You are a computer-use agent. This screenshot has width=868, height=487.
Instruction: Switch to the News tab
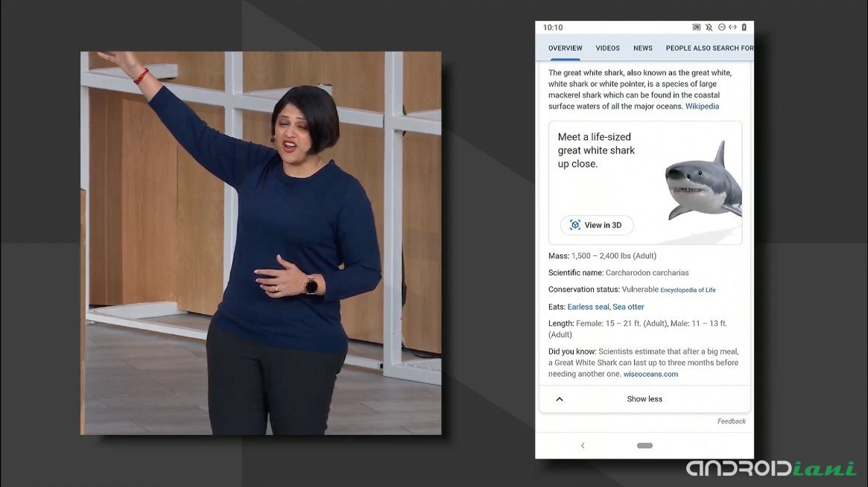(643, 48)
